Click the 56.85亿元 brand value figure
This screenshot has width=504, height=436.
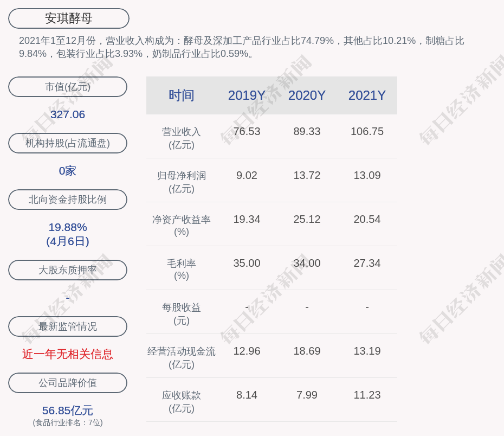(x=68, y=411)
